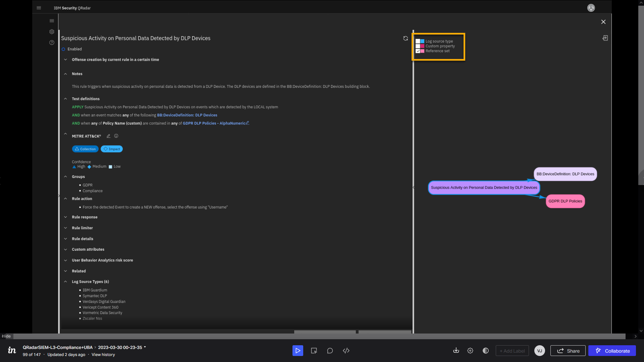
Task: Click the export icon in graph panel
Action: 605,38
